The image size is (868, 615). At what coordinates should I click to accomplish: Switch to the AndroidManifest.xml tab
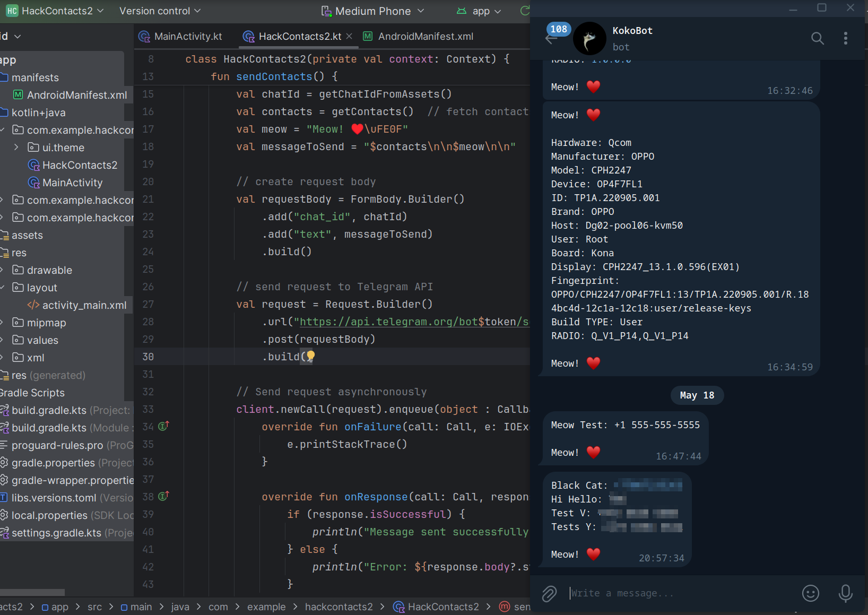(418, 36)
